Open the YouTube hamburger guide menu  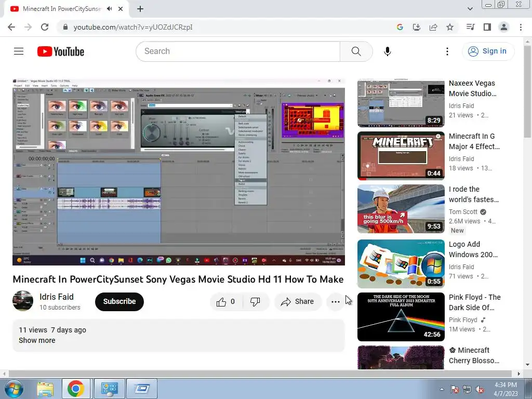pos(19,51)
